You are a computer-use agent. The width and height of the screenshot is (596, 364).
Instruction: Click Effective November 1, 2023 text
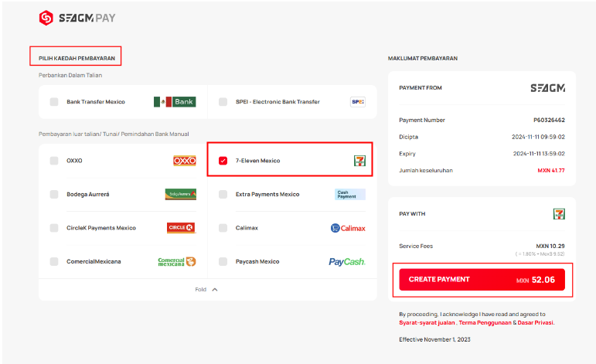point(435,339)
